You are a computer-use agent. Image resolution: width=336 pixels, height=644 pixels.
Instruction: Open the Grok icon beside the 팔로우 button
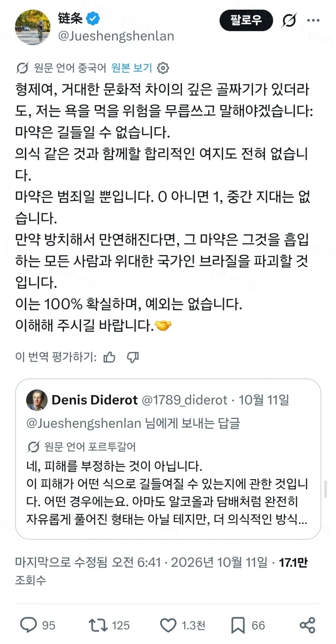tap(289, 20)
